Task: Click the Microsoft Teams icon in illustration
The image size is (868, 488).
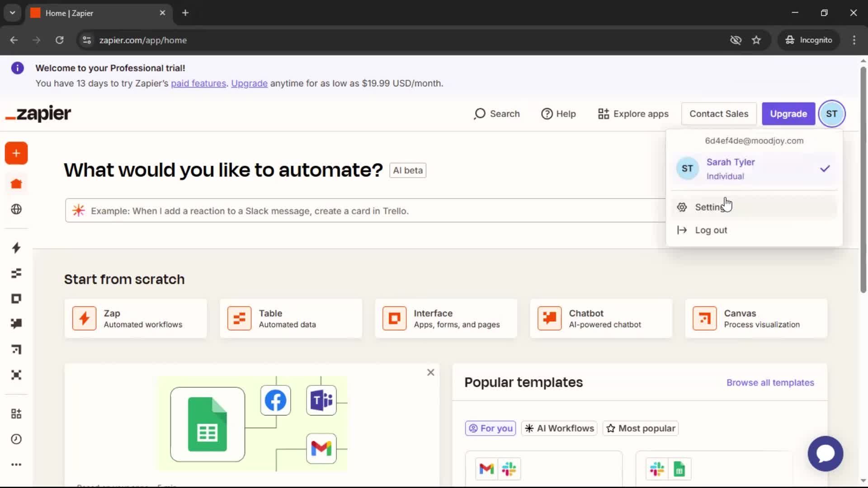Action: point(321,400)
